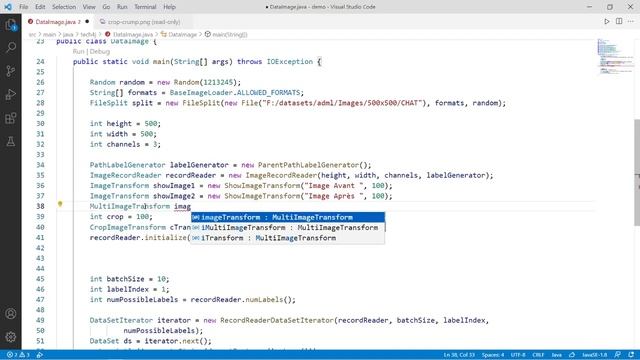Viewport: 640px width, 360px height.
Task: Open the Terminal menu
Action: coord(145,7)
